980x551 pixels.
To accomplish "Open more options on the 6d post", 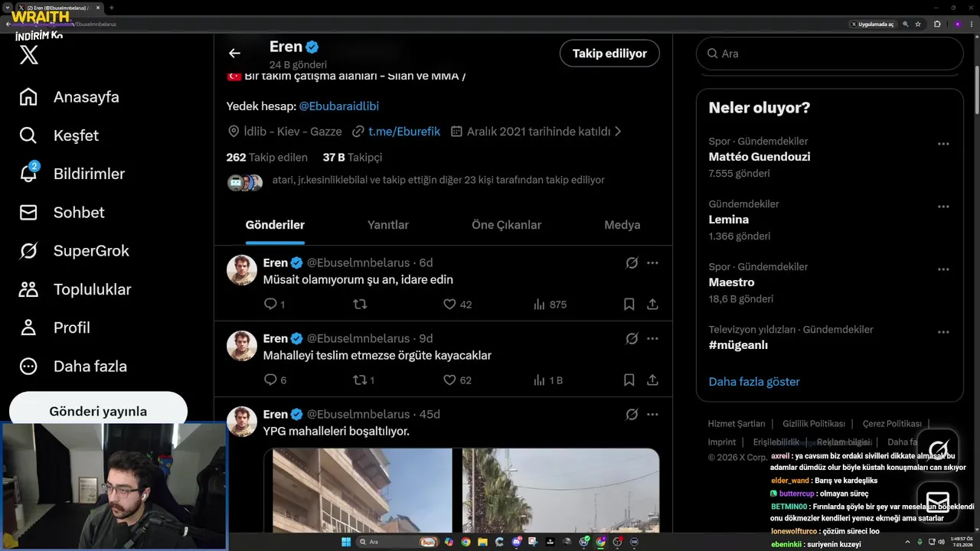I will 652,262.
